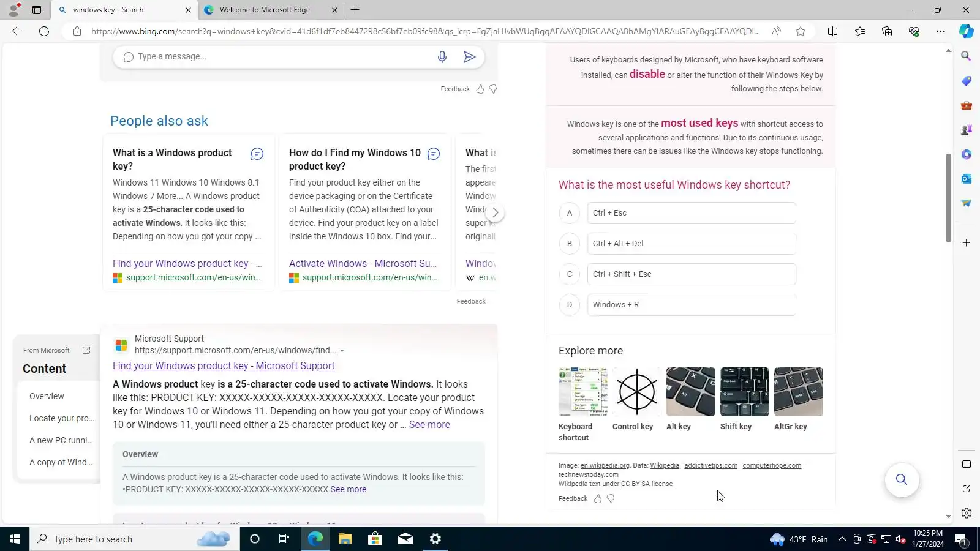This screenshot has height=551, width=980.
Task: Send the chat message with arrow icon
Action: 470,57
